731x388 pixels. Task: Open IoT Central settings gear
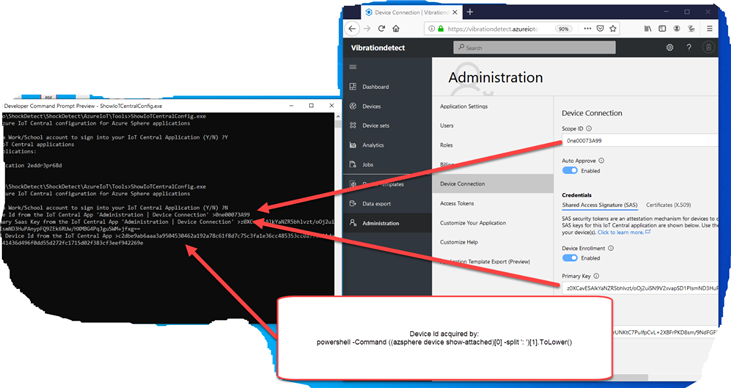point(669,47)
